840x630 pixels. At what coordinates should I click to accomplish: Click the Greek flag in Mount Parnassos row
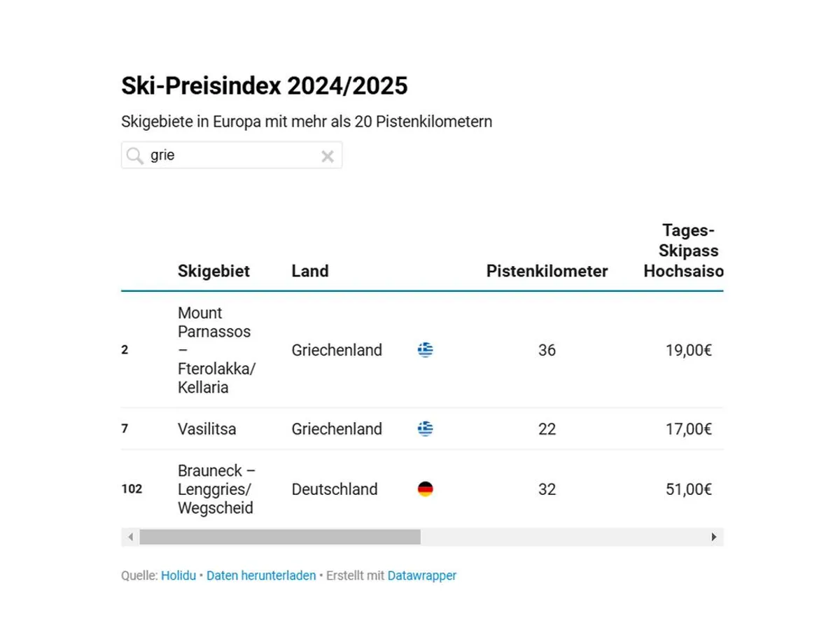pos(425,349)
